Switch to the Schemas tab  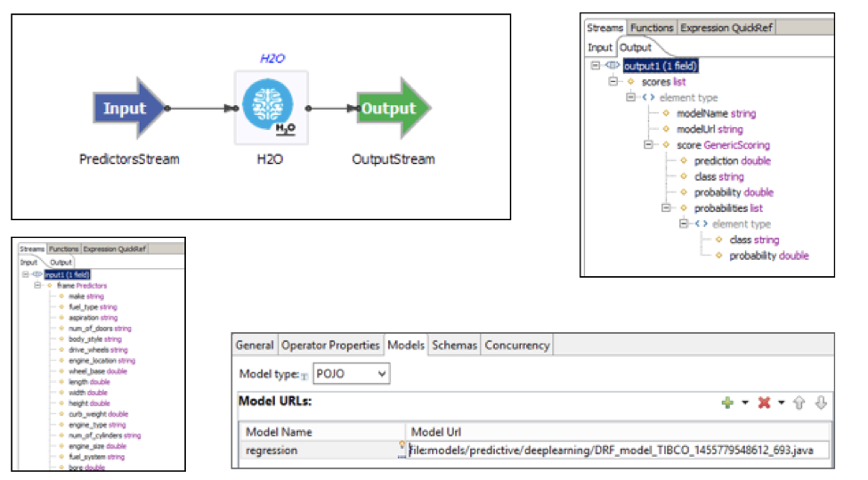454,345
